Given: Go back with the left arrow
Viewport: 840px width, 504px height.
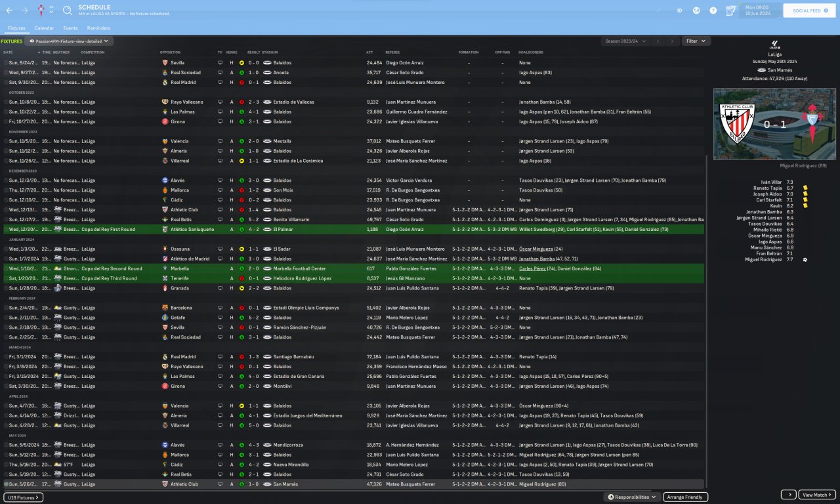Looking at the screenshot, I should [9, 10].
